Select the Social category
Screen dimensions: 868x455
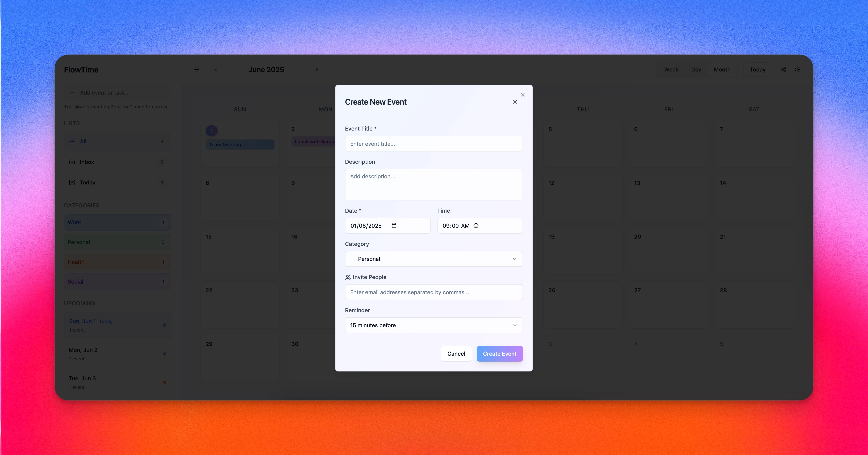click(117, 282)
